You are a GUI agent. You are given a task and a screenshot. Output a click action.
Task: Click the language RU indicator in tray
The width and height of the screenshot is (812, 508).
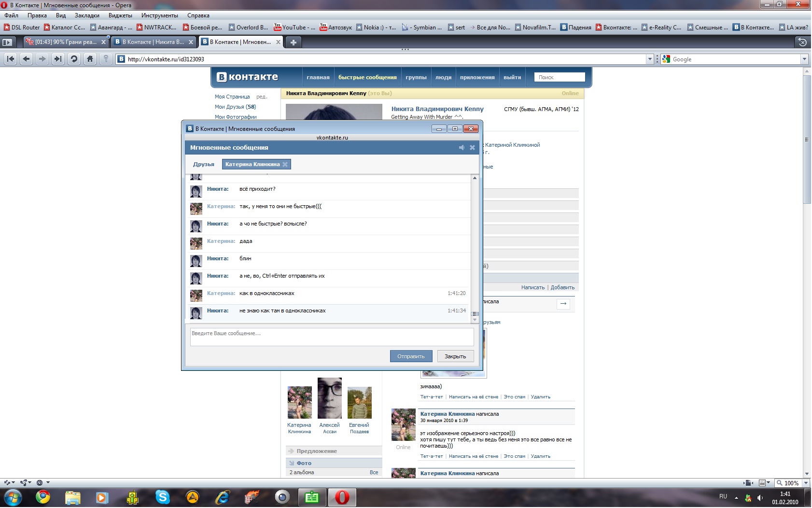coord(723,496)
